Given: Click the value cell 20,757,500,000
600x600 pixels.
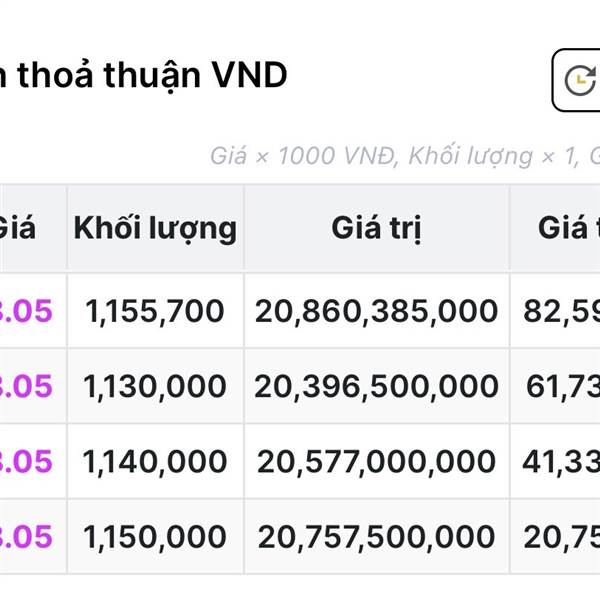Looking at the screenshot, I should (376, 536).
